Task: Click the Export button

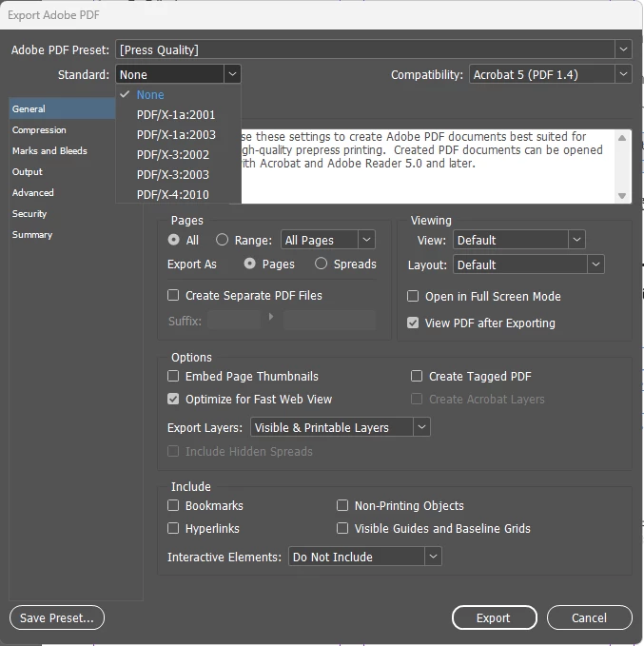Action: [x=495, y=617]
